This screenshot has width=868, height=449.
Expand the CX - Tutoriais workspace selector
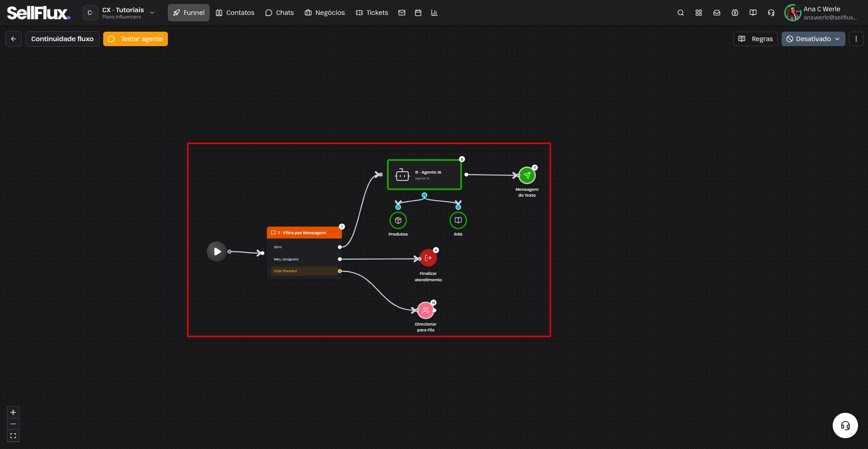(x=120, y=13)
